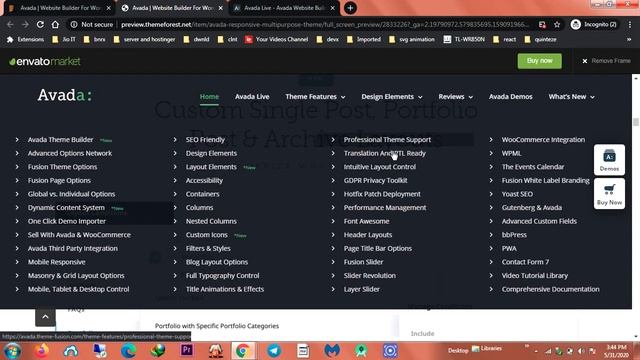The image size is (640, 360).
Task: Close the active Avada browser tab
Action: tap(220, 8)
